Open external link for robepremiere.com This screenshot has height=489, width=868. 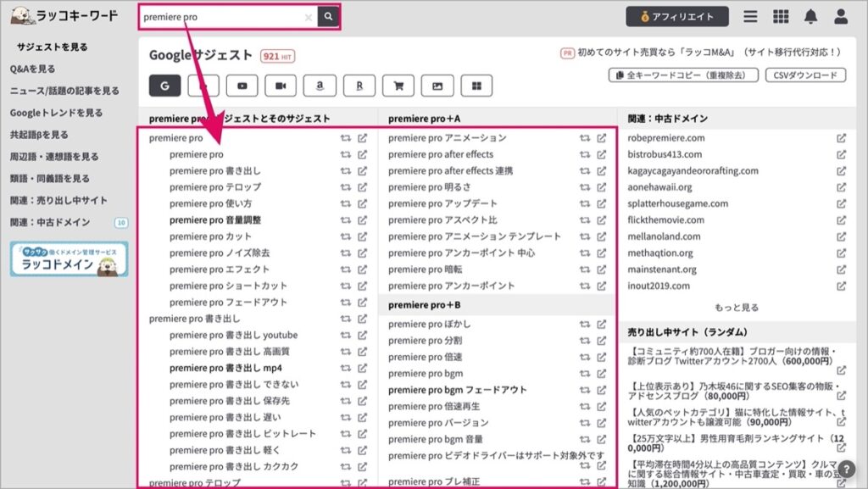pyautogui.click(x=841, y=138)
